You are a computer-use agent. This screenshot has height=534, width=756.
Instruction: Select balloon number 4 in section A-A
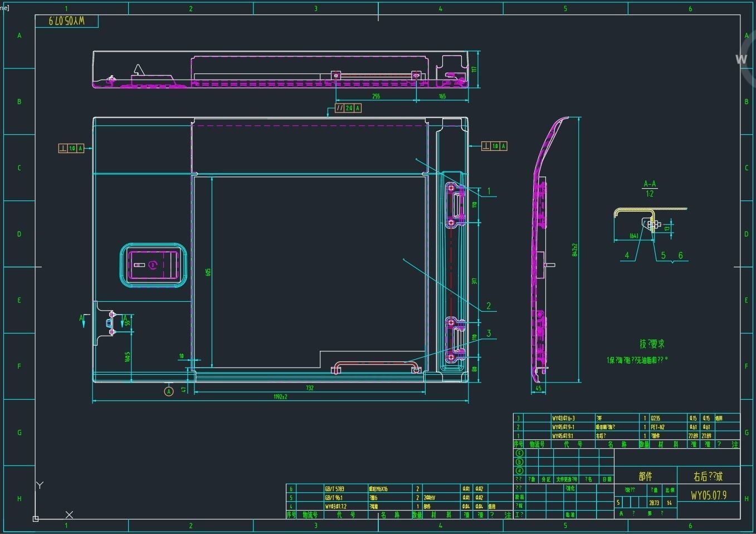tap(627, 256)
